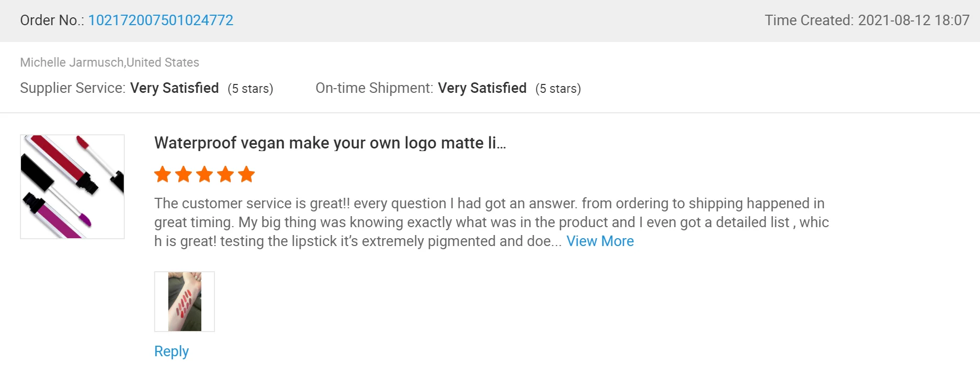Click the fifth orange rating star
The height and width of the screenshot is (373, 980).
tap(246, 174)
